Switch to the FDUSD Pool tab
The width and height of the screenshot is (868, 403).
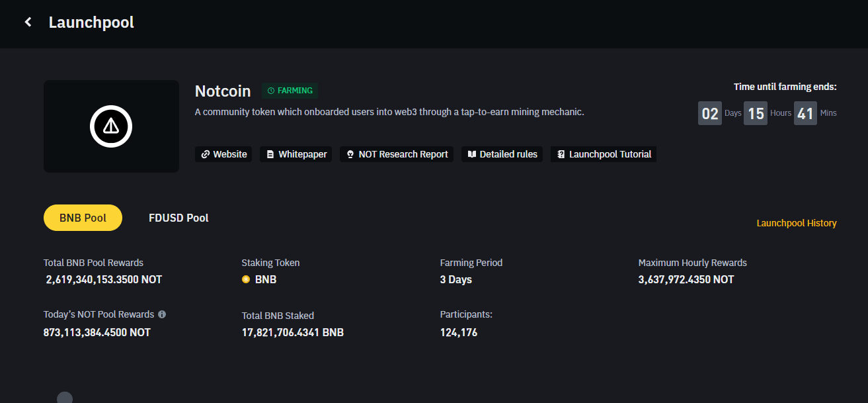coord(178,218)
